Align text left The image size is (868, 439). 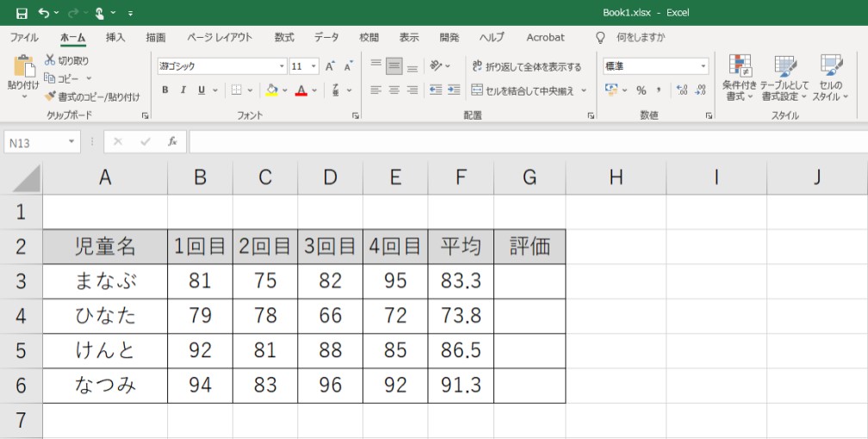pos(375,90)
